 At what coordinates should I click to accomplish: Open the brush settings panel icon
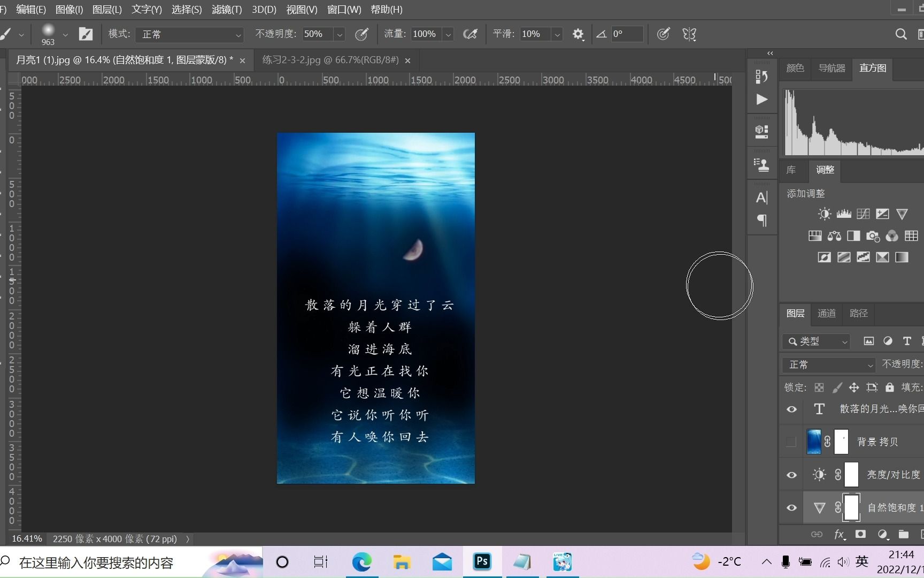click(86, 34)
